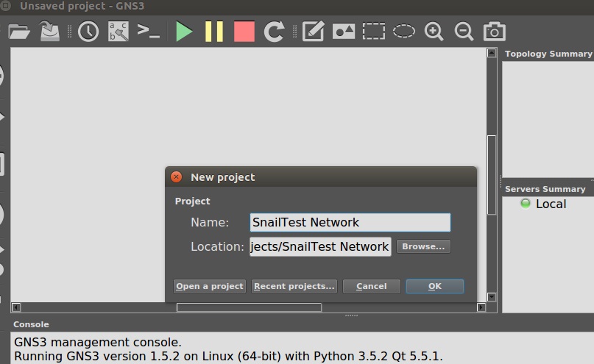Screen dimensions: 594x364
Task: Click the Servers Summary panel title
Action: [x=545, y=189]
